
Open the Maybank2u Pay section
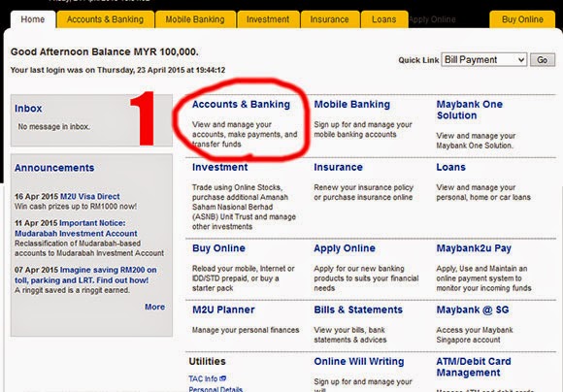coord(474,248)
